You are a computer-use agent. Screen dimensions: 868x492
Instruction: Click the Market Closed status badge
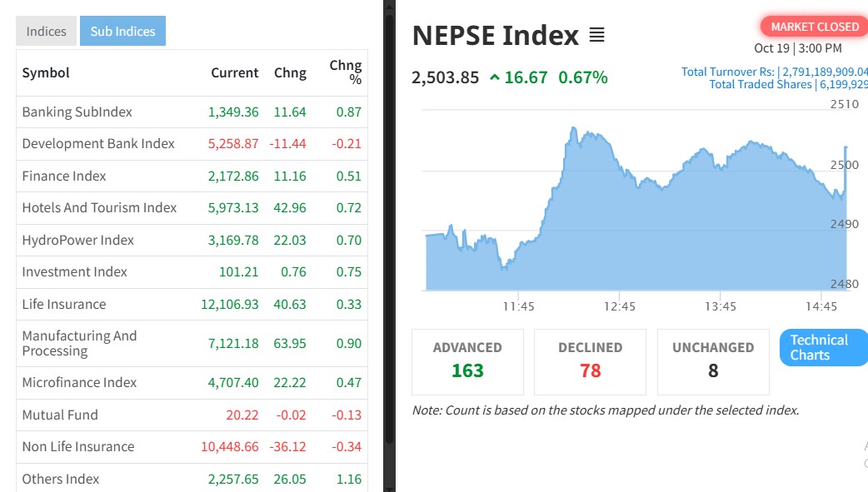[x=814, y=27]
